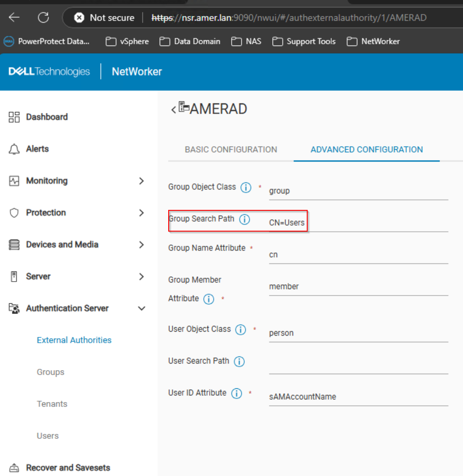Collapse the Authentication Server section
The image size is (463, 476).
click(x=141, y=308)
